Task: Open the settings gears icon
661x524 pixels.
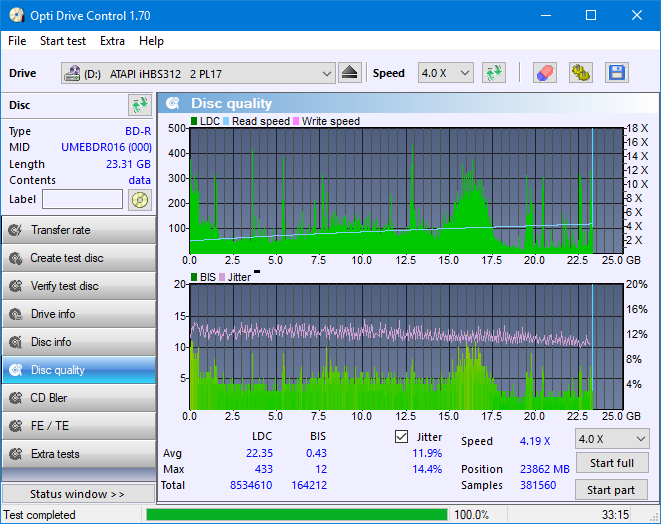Action: coord(580,73)
